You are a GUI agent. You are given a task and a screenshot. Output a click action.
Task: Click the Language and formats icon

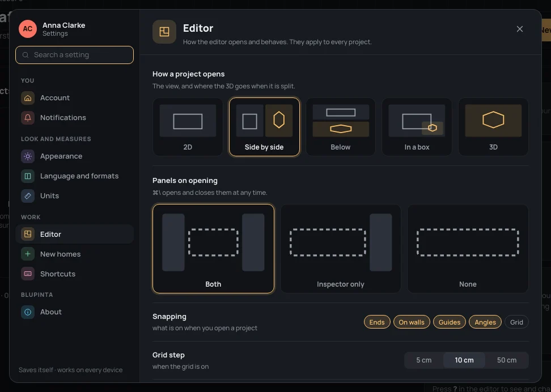point(28,176)
